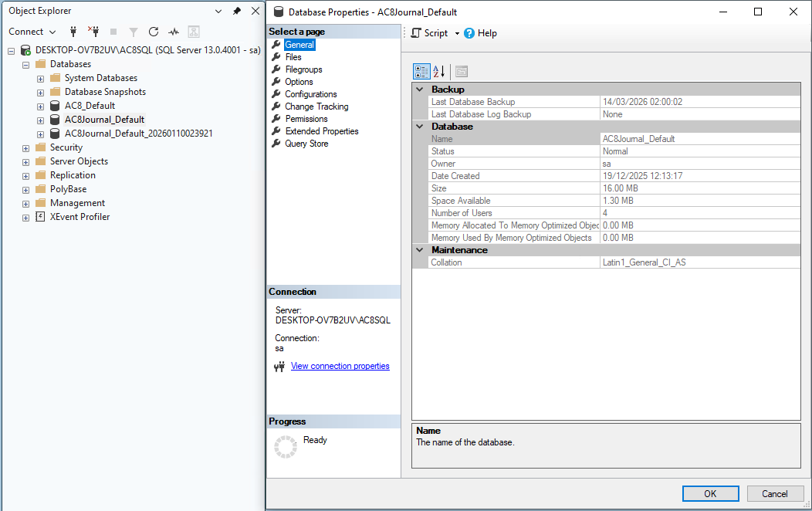Open the Extended Properties page
Screen dimensions: 812x511
point(322,131)
